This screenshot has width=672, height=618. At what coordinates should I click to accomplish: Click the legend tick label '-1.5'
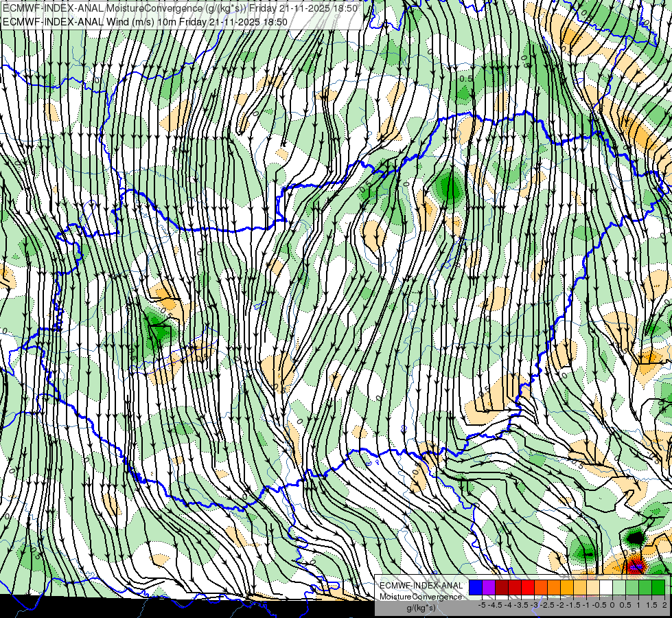[x=573, y=605]
